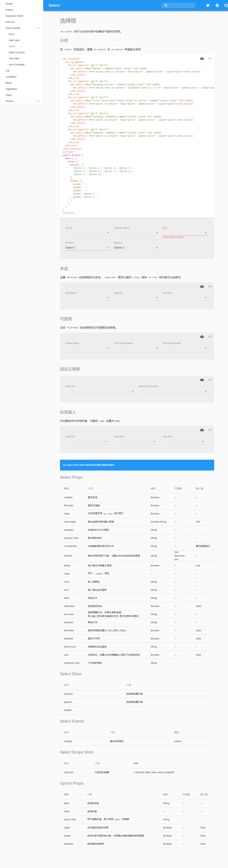
Task: Click the cloud icon in the Filterable Select demo
Action: 202,337
